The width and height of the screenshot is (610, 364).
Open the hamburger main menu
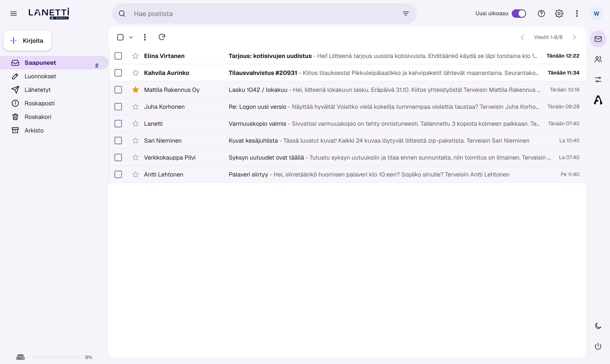pyautogui.click(x=14, y=14)
